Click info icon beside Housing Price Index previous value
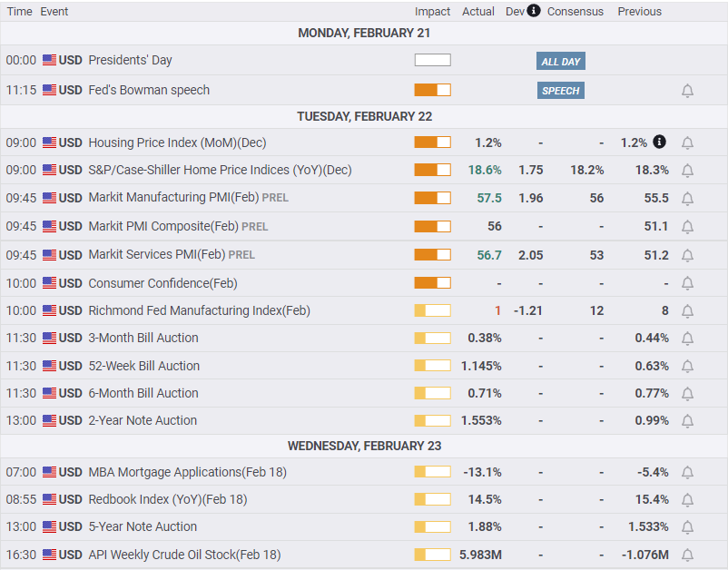Viewport: 728px width, 570px height. [659, 142]
